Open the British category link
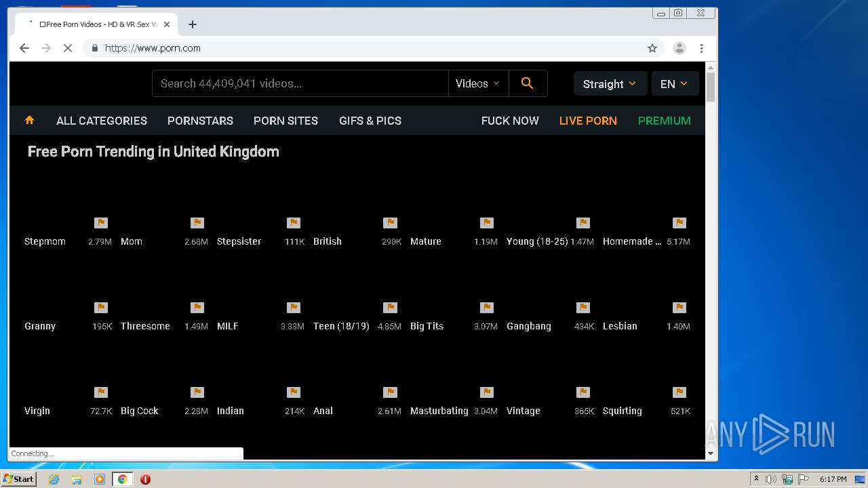 pyautogui.click(x=328, y=241)
